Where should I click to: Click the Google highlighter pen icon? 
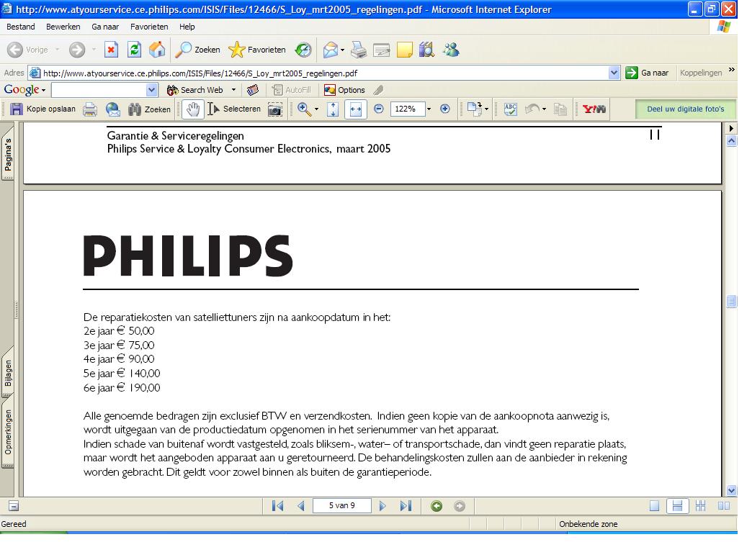(378, 89)
